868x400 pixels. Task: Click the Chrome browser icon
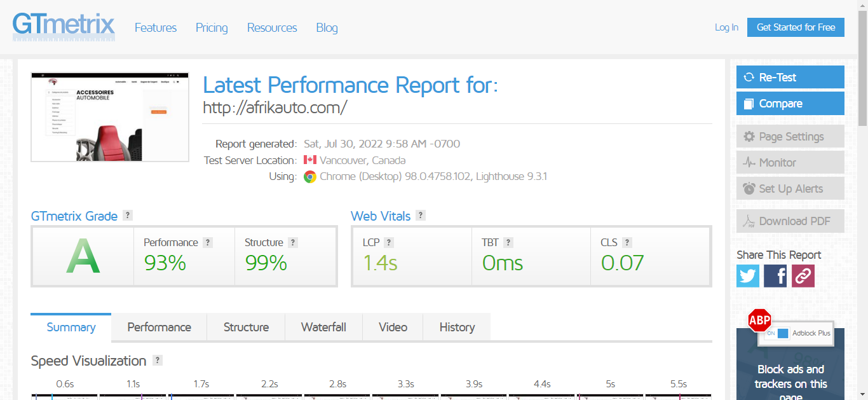(310, 177)
